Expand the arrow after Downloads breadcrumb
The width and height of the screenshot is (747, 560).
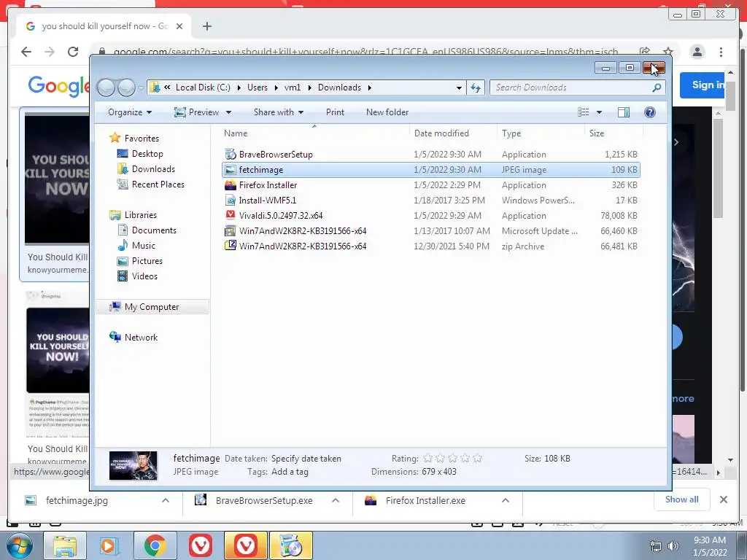[370, 87]
